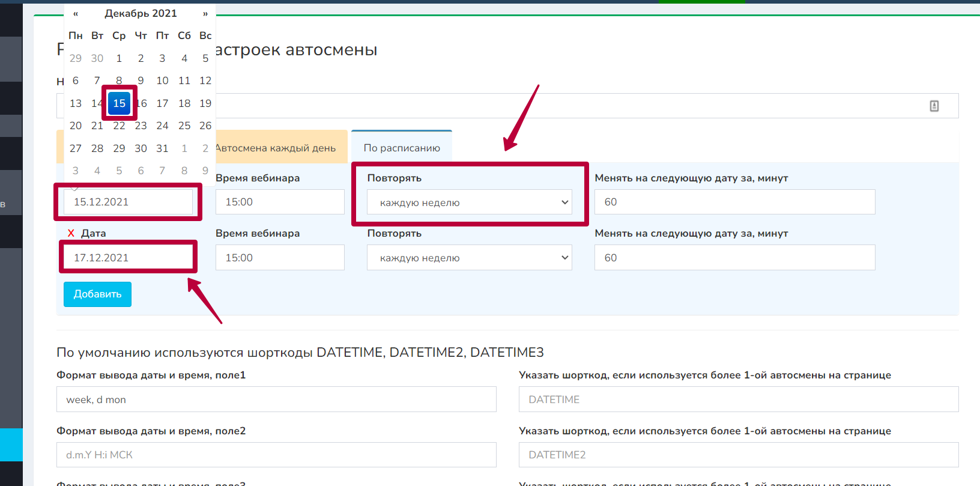This screenshot has height=486, width=980.
Task: Edit second row minutes field showing 60
Action: pyautogui.click(x=734, y=258)
